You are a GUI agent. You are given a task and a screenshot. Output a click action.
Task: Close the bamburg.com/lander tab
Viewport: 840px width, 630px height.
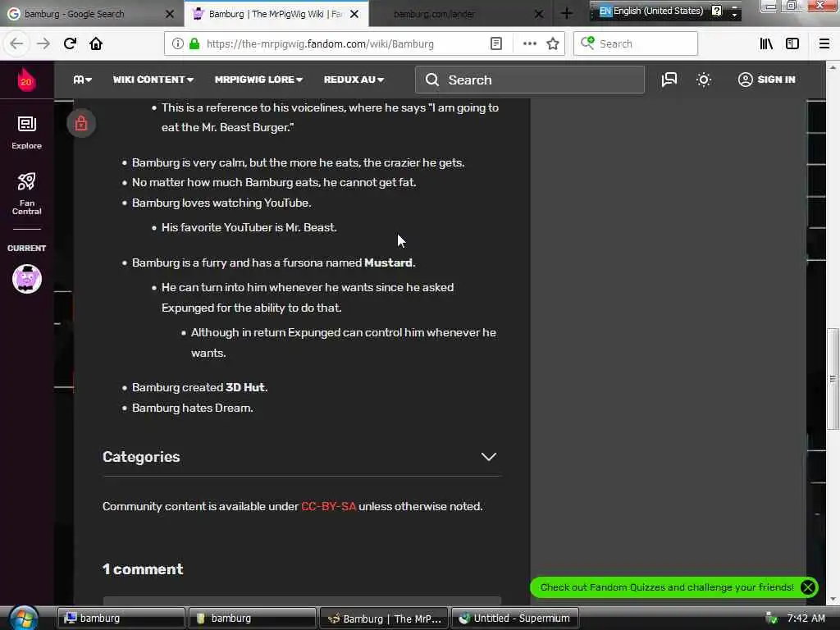[x=539, y=14]
